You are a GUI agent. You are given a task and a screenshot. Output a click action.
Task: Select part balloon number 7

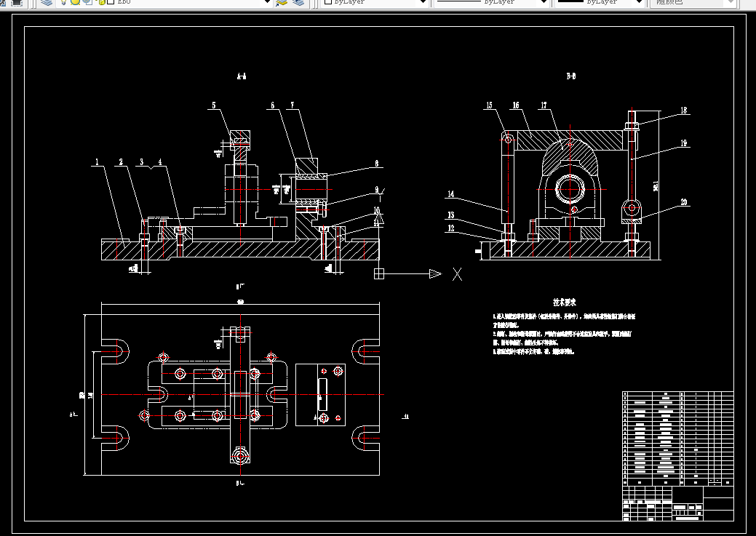(293, 105)
